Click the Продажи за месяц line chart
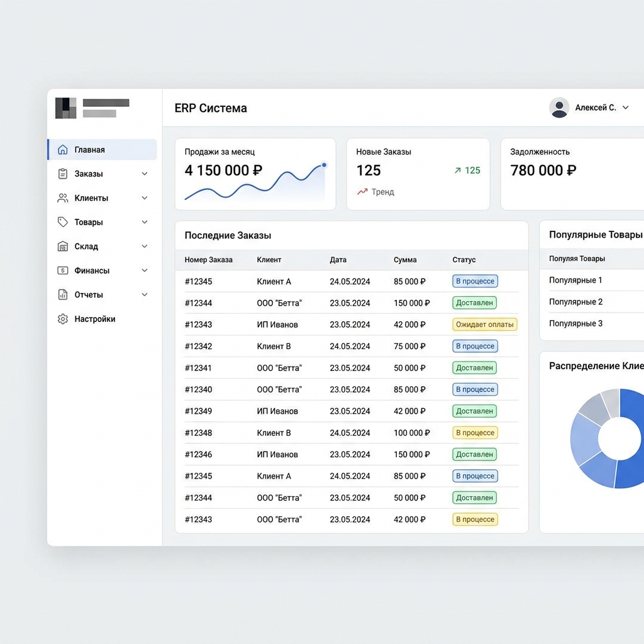644x644 pixels. (x=255, y=182)
